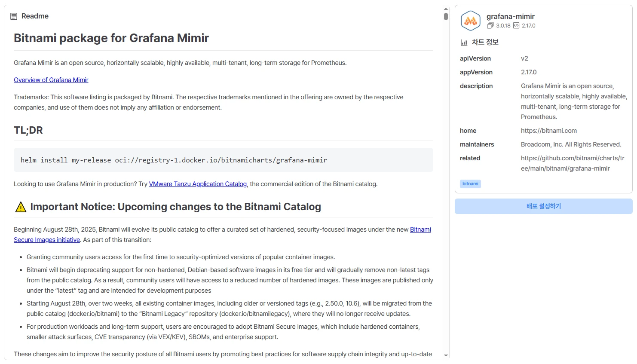Image resolution: width=637 pixels, height=364 pixels.
Task: Click the home URL https://bitnami.com
Action: (x=549, y=131)
